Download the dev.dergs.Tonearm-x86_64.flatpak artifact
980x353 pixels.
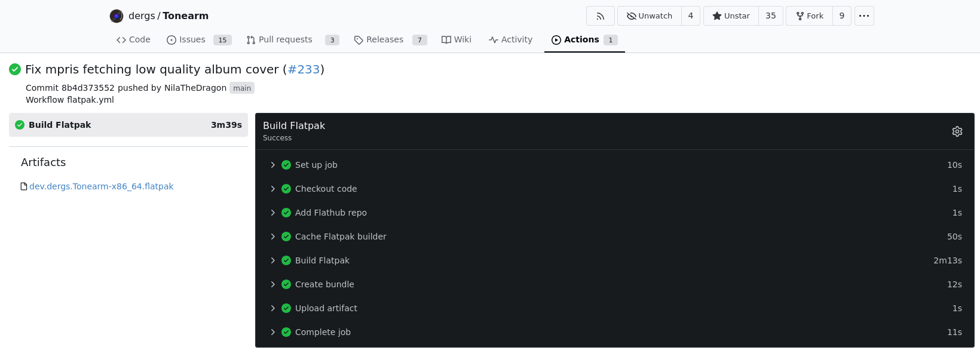tap(101, 186)
